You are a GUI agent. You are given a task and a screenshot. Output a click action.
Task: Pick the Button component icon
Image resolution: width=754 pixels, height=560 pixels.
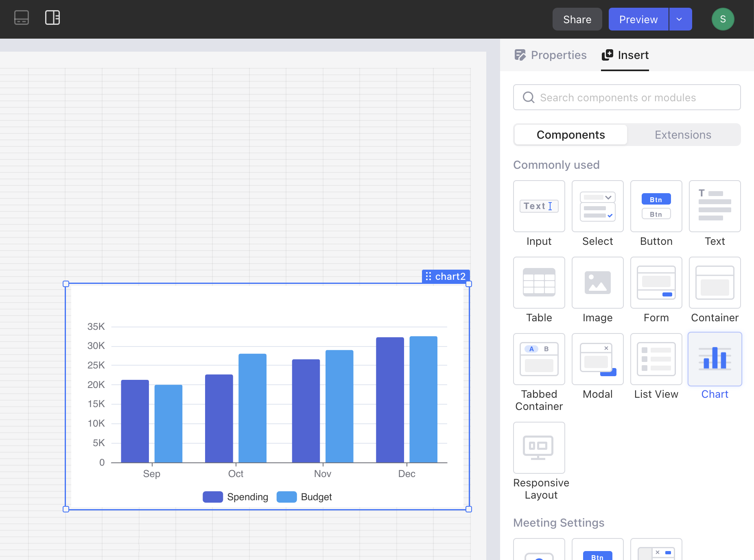tap(656, 206)
